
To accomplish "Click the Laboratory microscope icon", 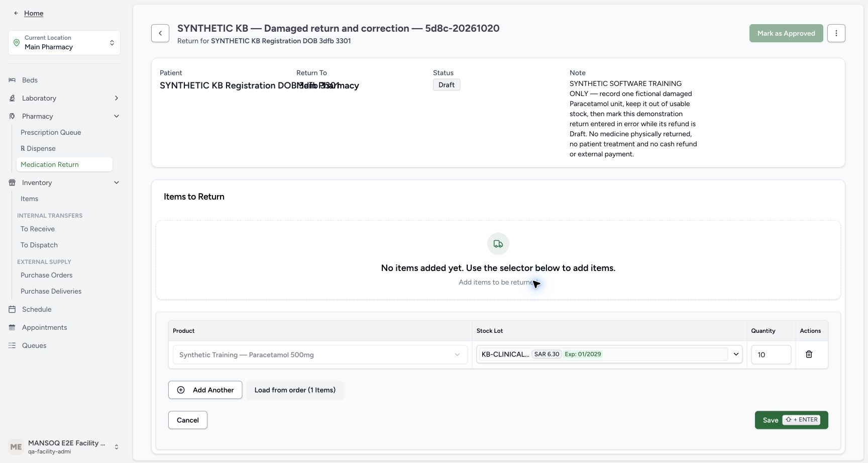I will coord(12,98).
